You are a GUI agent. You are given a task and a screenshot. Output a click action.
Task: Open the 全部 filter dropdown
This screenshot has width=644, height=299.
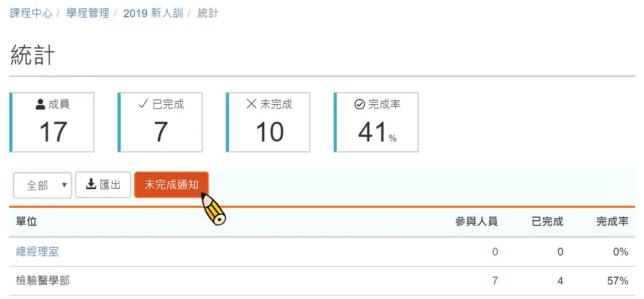pos(43,185)
